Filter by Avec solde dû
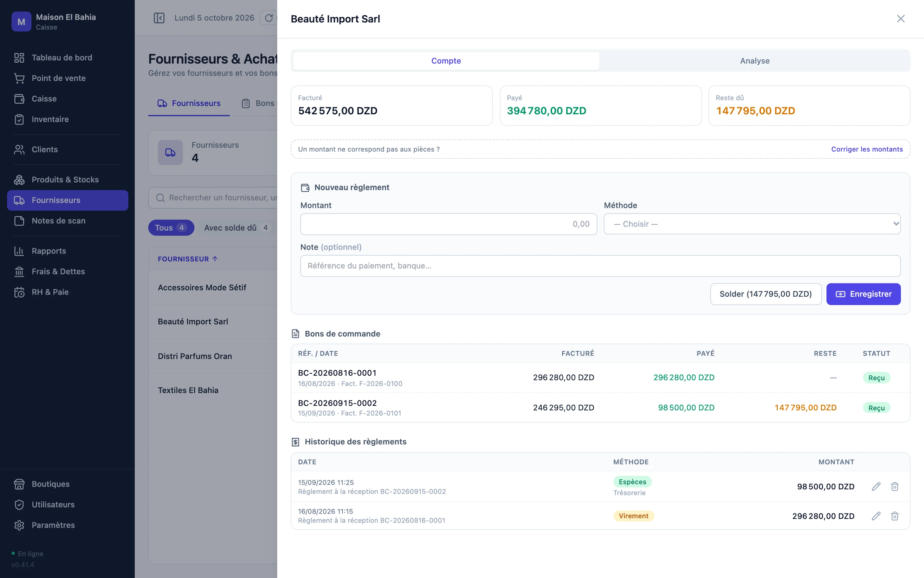This screenshot has height=578, width=924. coord(237,228)
